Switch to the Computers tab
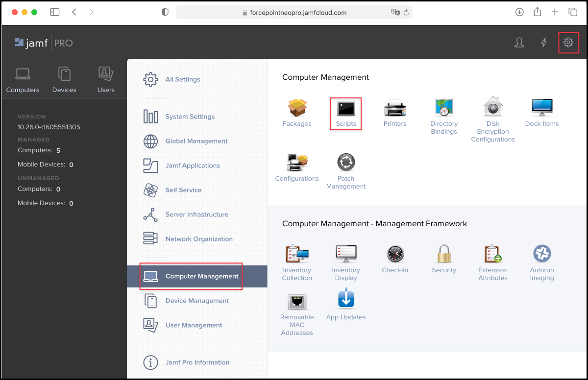588x380 pixels. 23,80
